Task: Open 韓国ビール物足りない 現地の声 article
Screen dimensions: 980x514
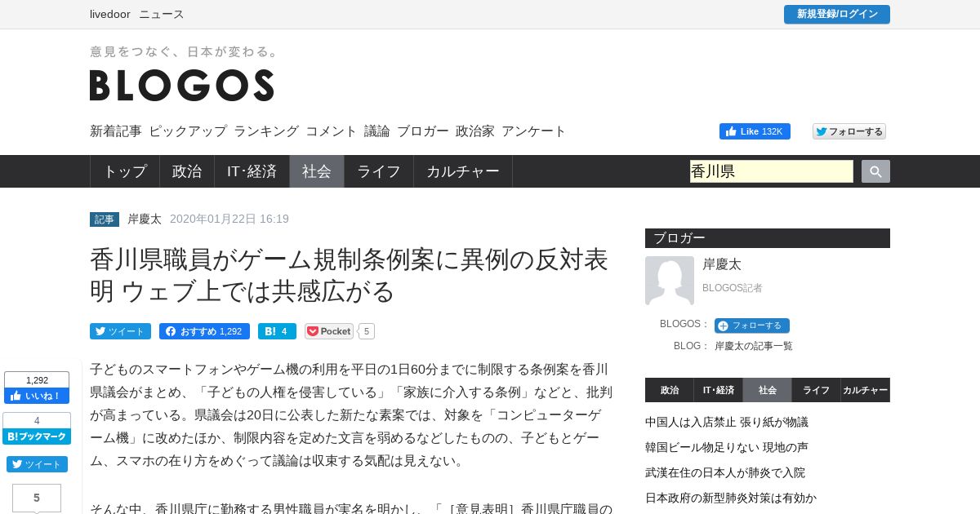Action: [727, 447]
